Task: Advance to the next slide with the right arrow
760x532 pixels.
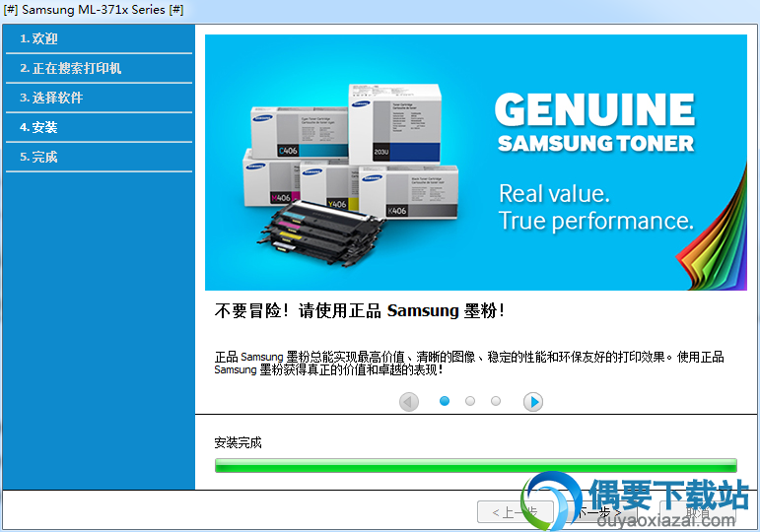Action: point(532,402)
